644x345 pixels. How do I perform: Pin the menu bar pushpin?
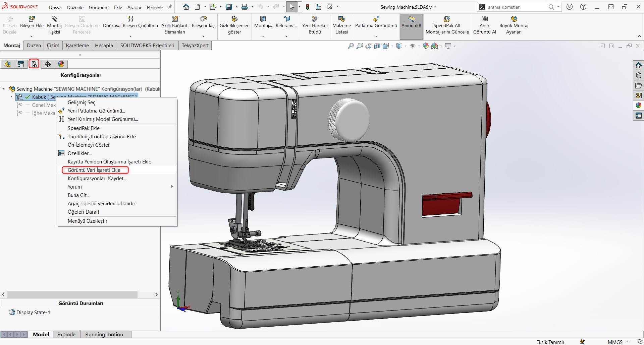(170, 7)
